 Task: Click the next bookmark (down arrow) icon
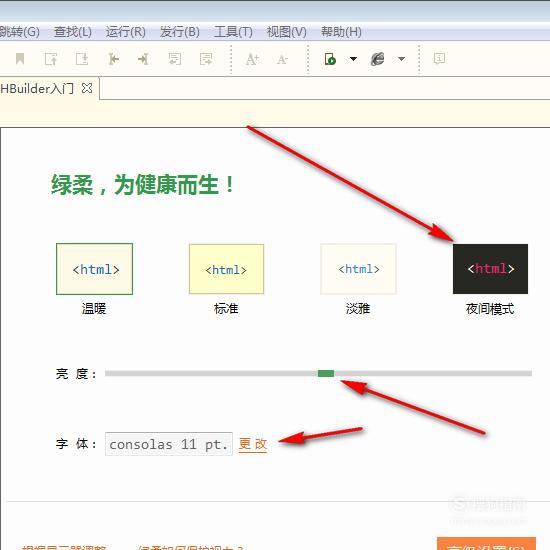82,59
